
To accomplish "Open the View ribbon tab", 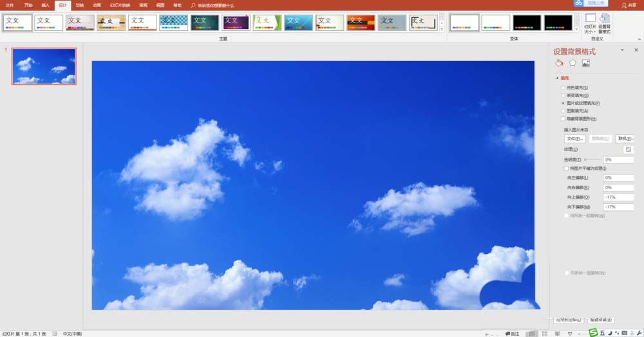I will 160,5.
